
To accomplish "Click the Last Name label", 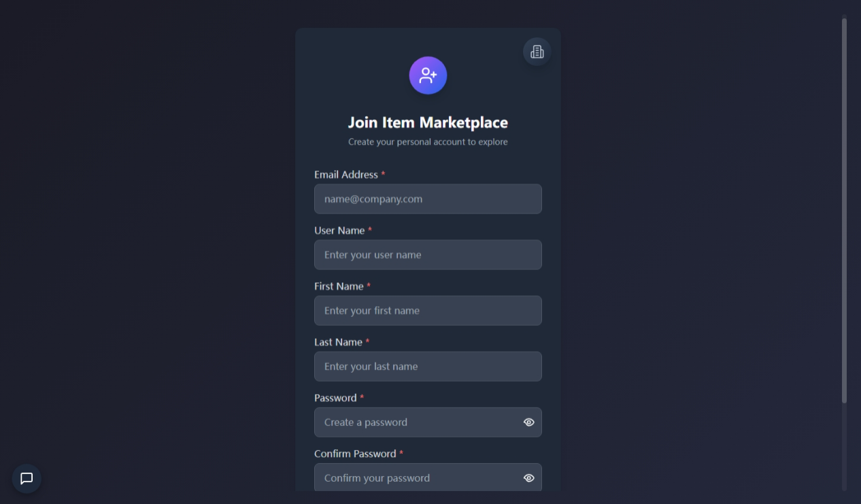I will [338, 342].
